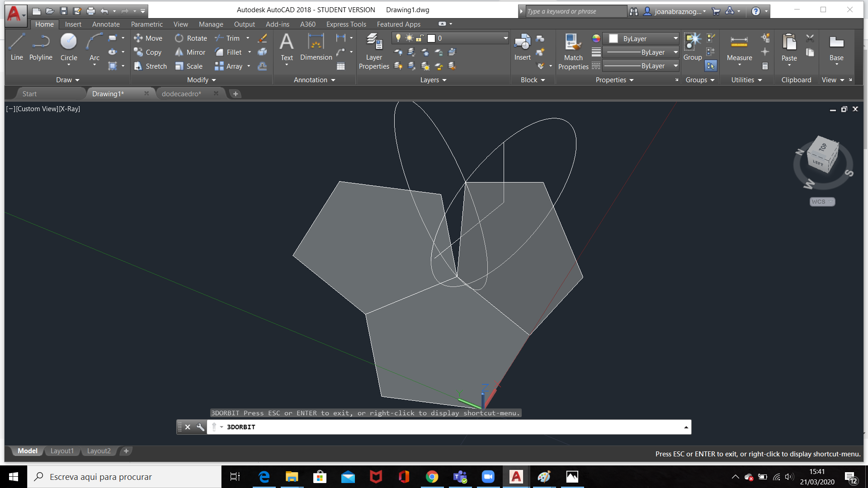Viewport: 868px width, 488px height.
Task: Choose the Rotate tool
Action: 191,38
